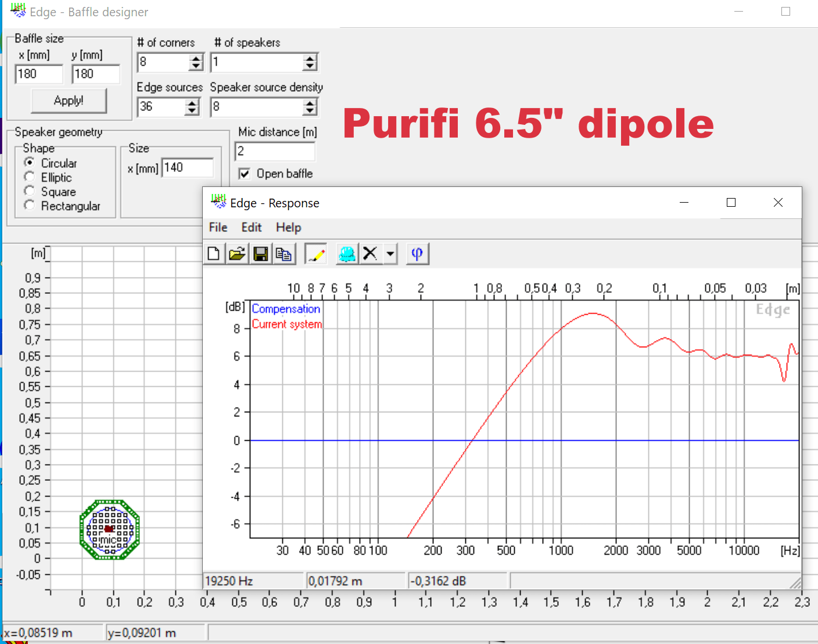The height and width of the screenshot is (644, 818).
Task: Copy the response graph to clipboard
Action: click(x=284, y=254)
